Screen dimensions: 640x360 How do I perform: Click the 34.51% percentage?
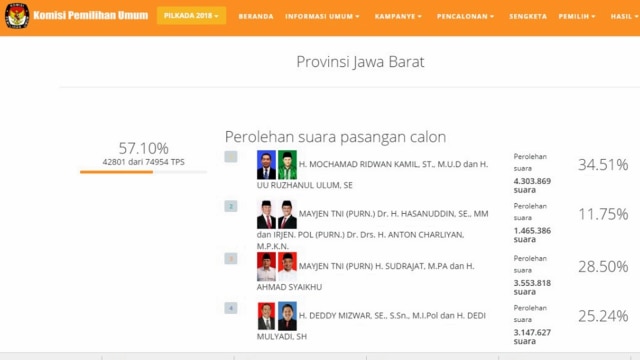[x=603, y=164]
